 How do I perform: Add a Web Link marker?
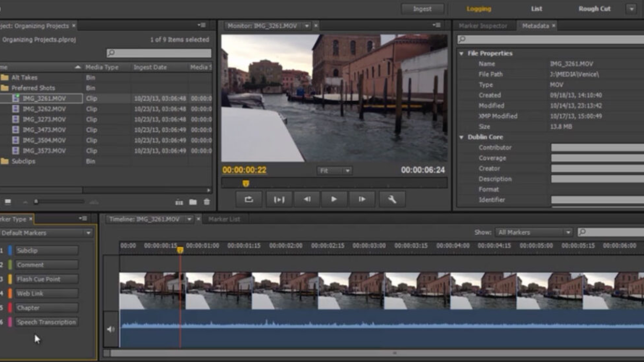click(x=46, y=294)
